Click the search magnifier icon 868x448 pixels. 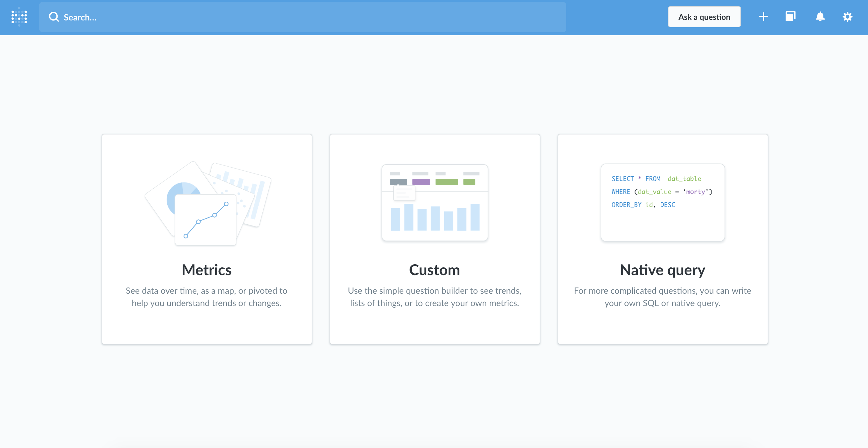[54, 17]
